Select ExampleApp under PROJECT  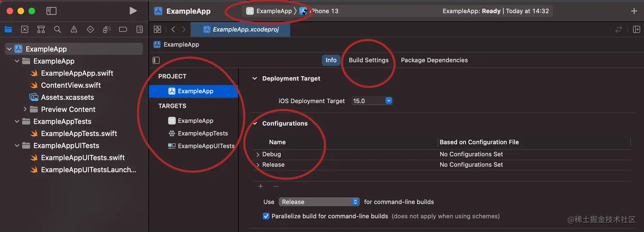(193, 91)
